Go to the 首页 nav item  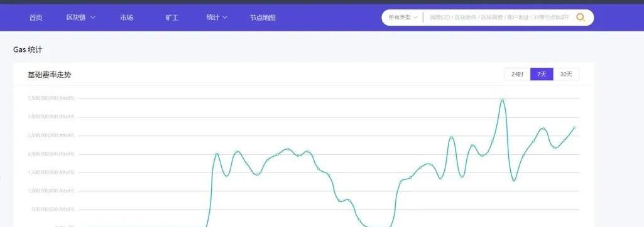point(36,18)
